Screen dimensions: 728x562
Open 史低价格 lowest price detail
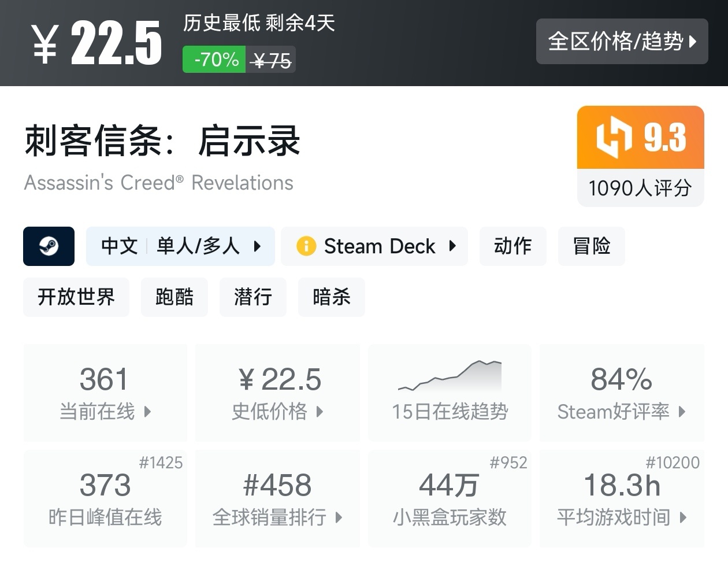[x=277, y=393]
